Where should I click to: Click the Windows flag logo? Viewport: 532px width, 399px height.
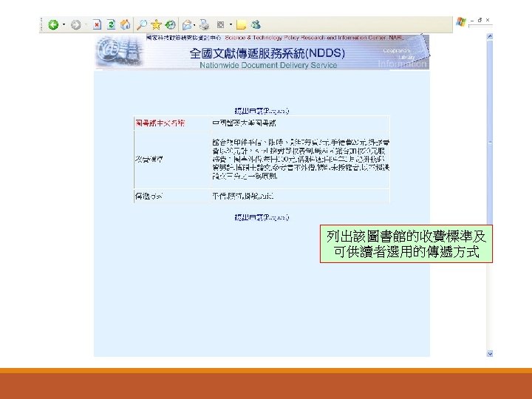tap(461, 22)
